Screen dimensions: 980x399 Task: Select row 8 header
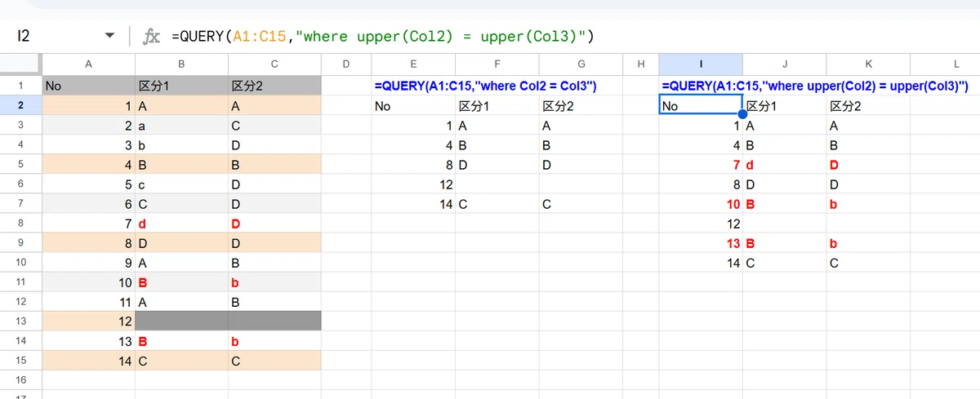point(20,223)
